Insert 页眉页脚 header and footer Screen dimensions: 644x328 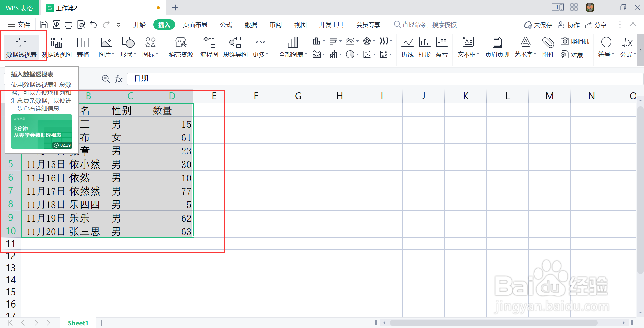click(x=497, y=47)
